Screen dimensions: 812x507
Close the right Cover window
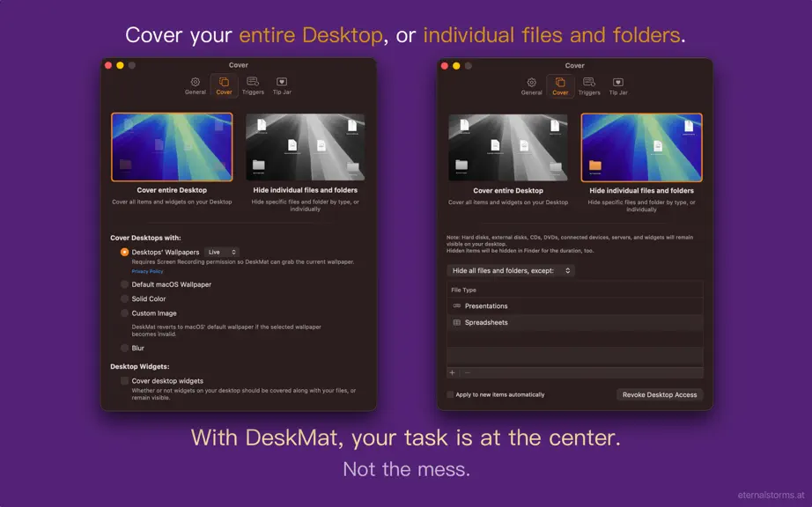coord(445,66)
